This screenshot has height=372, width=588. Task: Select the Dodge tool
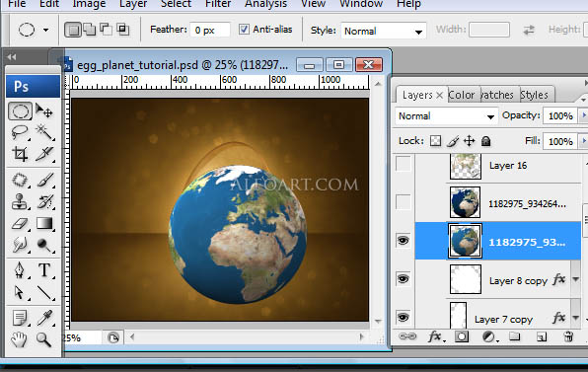click(44, 245)
